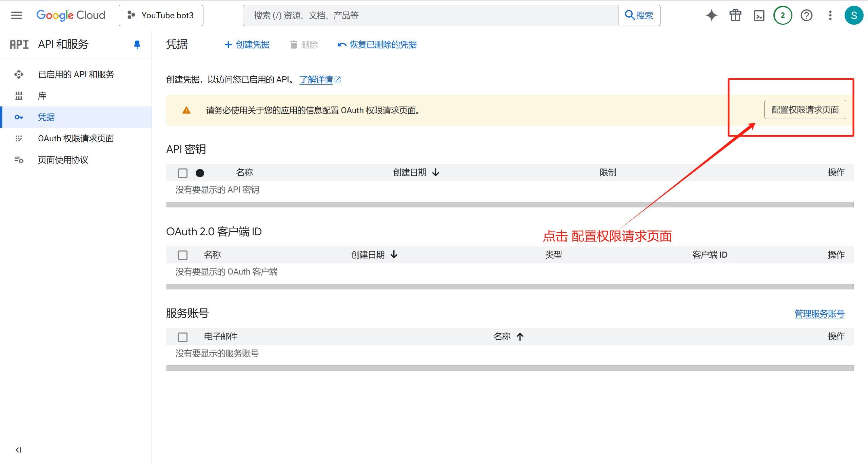Open the YouTube bot3 project selector
The width and height of the screenshot is (868, 463).
pos(161,15)
